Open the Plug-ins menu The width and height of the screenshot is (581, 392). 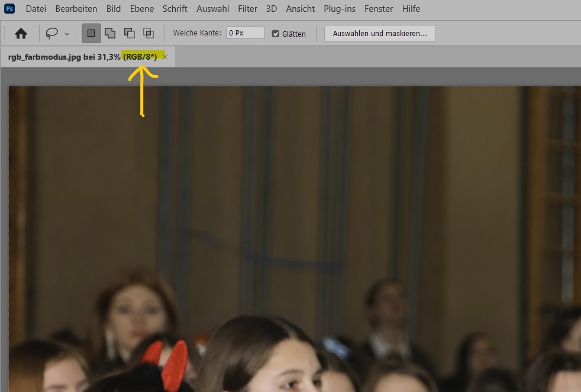click(x=340, y=8)
